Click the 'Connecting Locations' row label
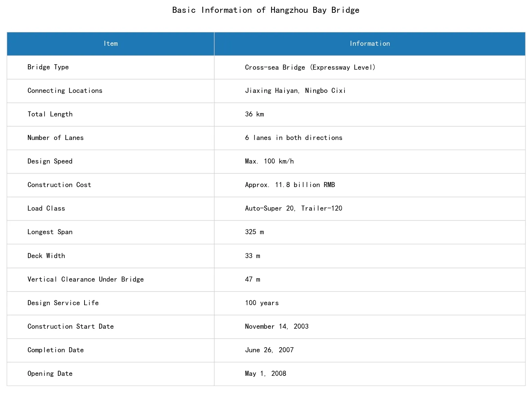 coord(65,91)
